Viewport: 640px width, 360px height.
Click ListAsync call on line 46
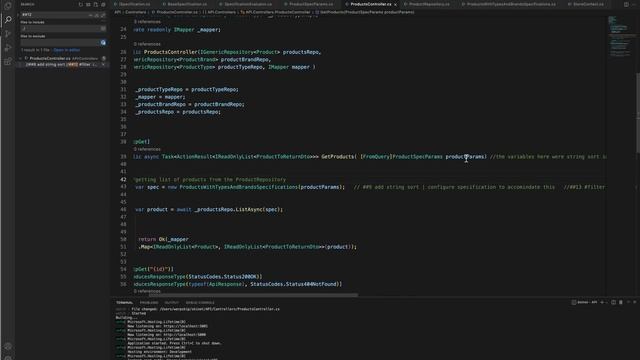249,210
